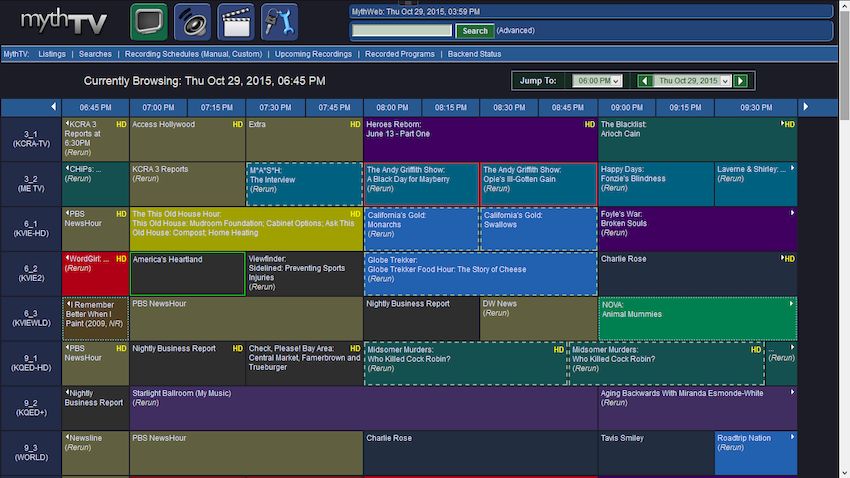Go to the next day arrow

740,81
